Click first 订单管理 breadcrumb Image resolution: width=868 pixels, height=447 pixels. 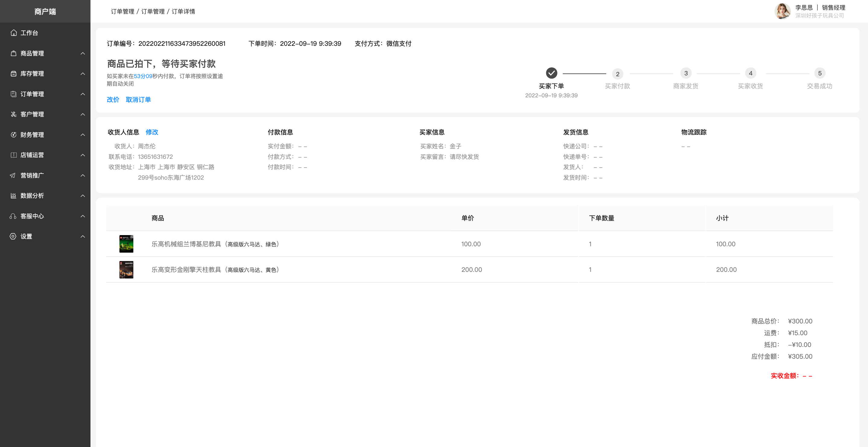[x=122, y=11]
